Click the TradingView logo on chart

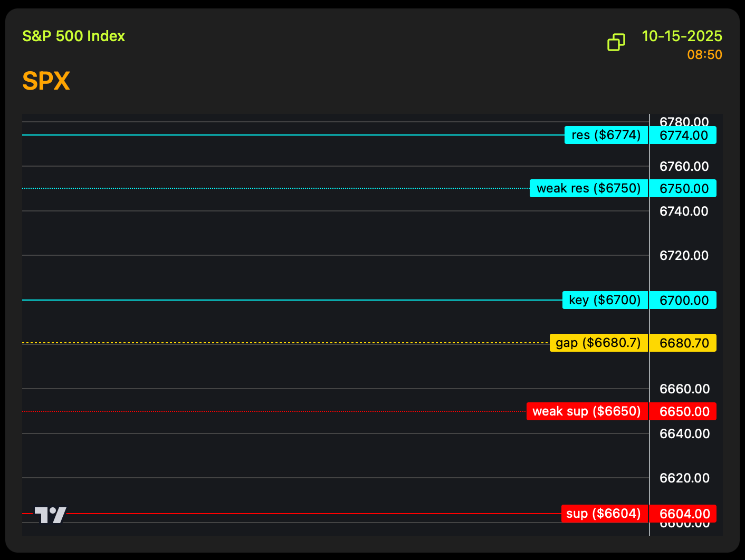pyautogui.click(x=51, y=515)
